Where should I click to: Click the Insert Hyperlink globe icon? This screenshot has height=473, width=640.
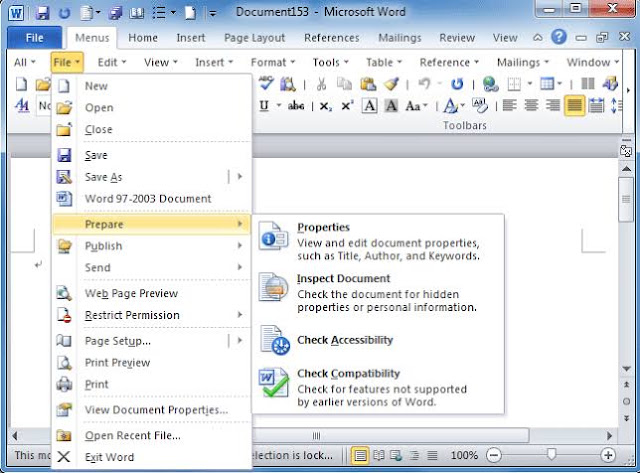pos(490,84)
